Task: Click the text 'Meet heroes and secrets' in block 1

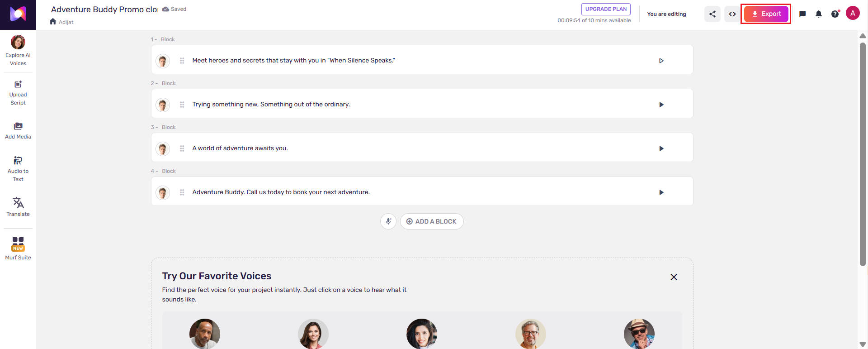Action: coord(294,61)
